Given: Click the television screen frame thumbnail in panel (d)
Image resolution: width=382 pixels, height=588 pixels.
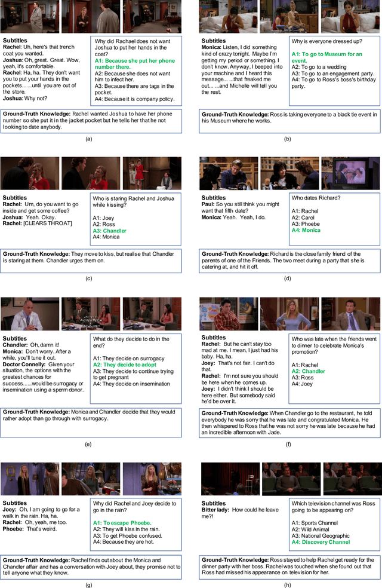Looking at the screenshot, I should tap(351, 174).
